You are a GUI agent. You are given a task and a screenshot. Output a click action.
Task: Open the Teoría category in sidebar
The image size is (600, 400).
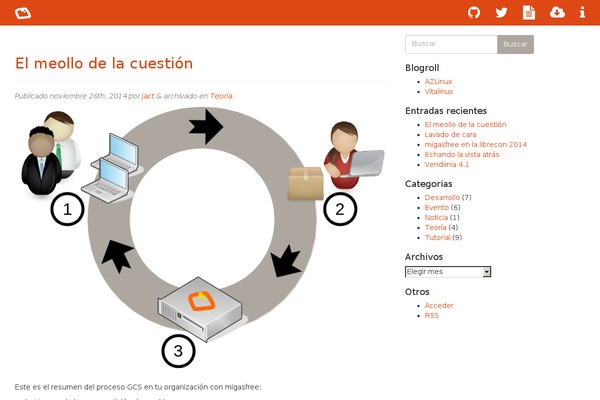435,227
